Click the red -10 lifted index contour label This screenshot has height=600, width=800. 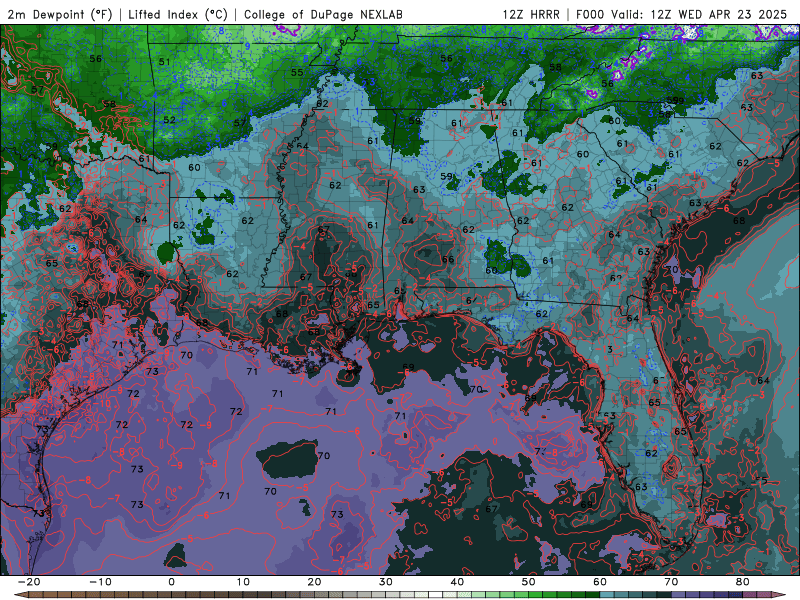pos(102,404)
